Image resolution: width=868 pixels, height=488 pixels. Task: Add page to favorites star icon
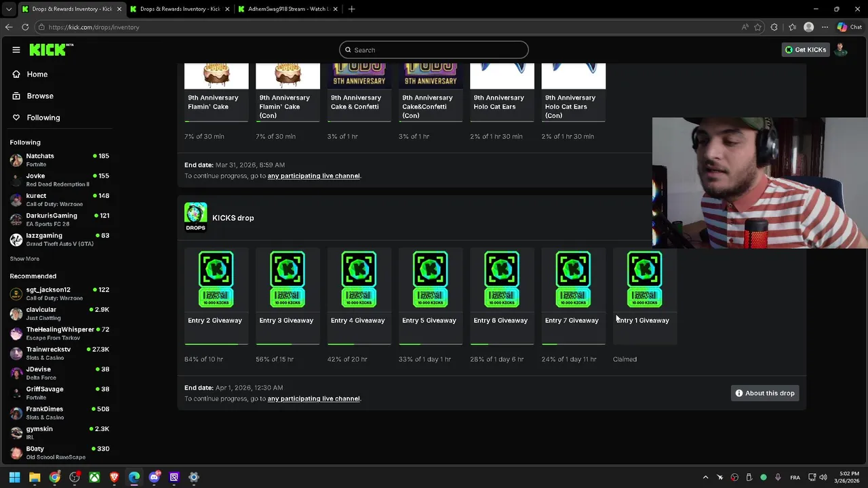click(x=758, y=27)
